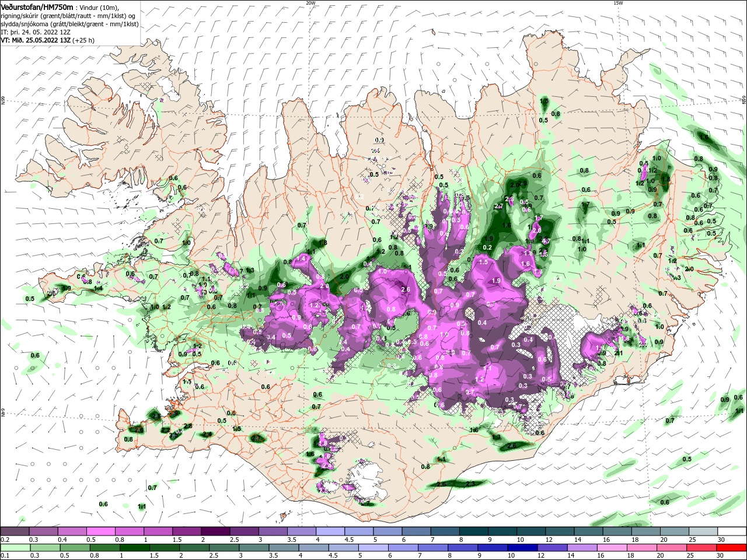The height and width of the screenshot is (560, 747).
Task: Select the bright red swatch labeled 30 in rain legend
Action: coord(732,548)
